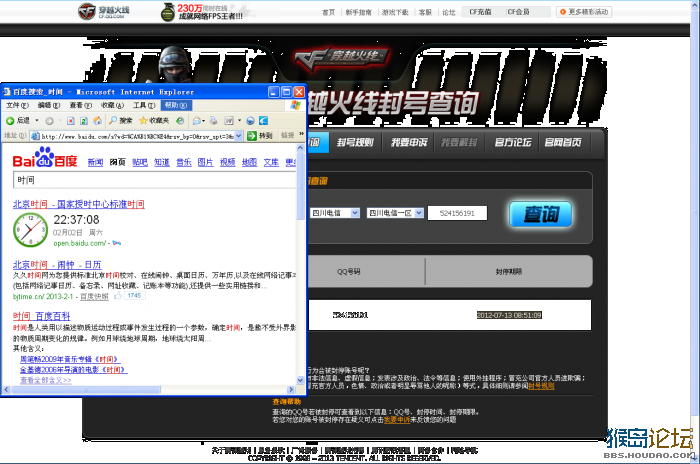This screenshot has height=464, width=700.
Task: Click the blue globe toolbar icon in IE
Action: coord(250,121)
